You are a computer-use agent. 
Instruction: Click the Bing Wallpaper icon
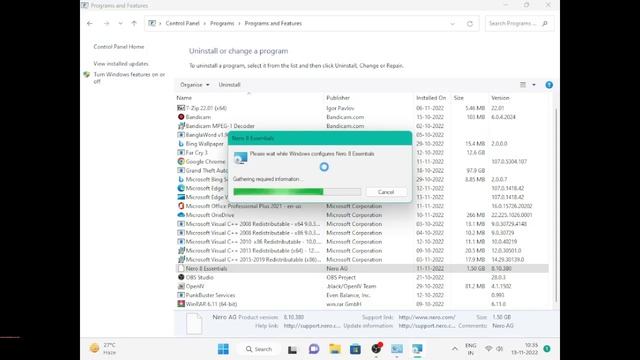click(x=181, y=144)
